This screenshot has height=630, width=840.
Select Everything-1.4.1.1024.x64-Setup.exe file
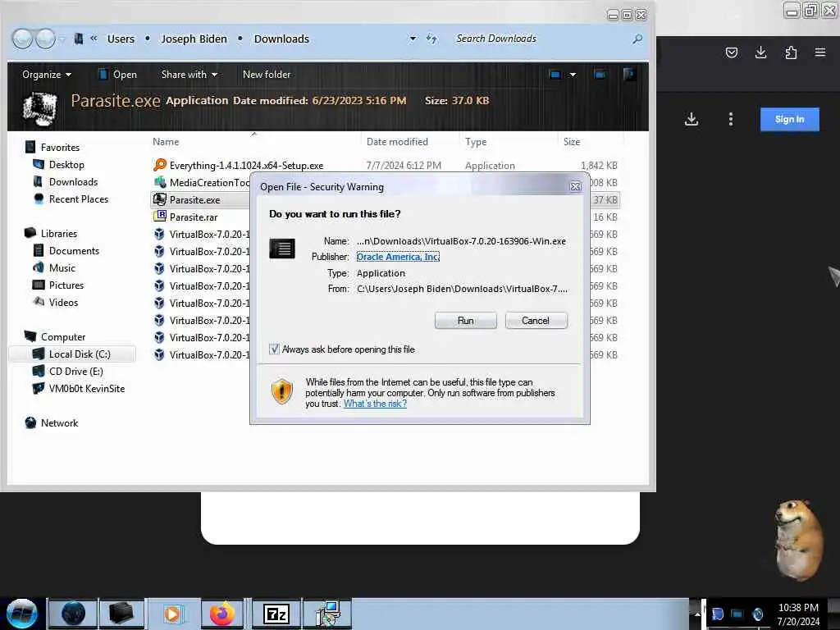click(246, 166)
